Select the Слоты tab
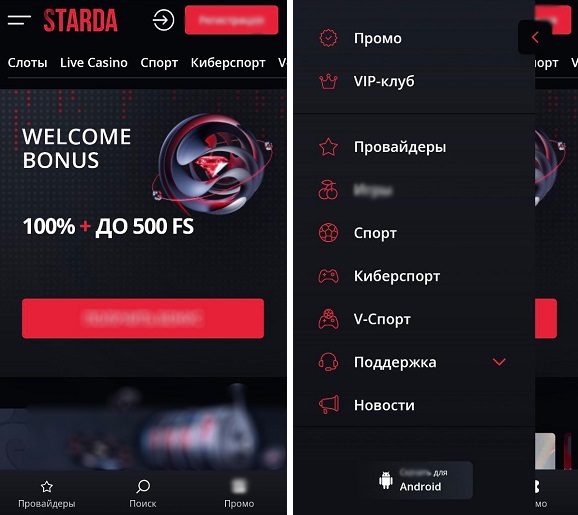Screen dimensions: 578x515 coord(28,63)
